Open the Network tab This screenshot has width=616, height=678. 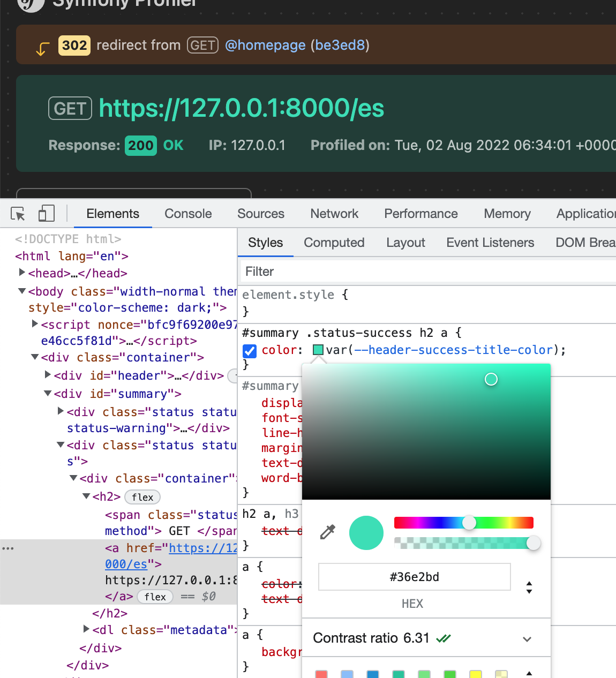(334, 214)
